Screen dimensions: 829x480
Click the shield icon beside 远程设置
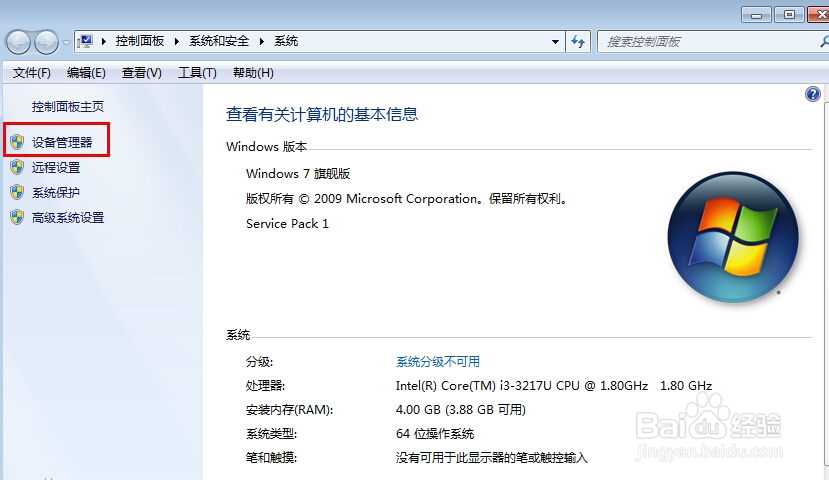coord(17,167)
